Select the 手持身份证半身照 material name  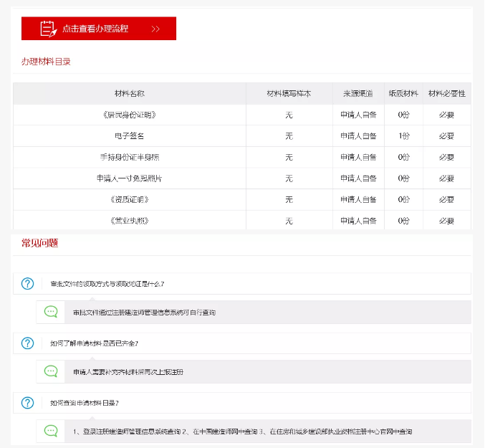[x=129, y=157]
